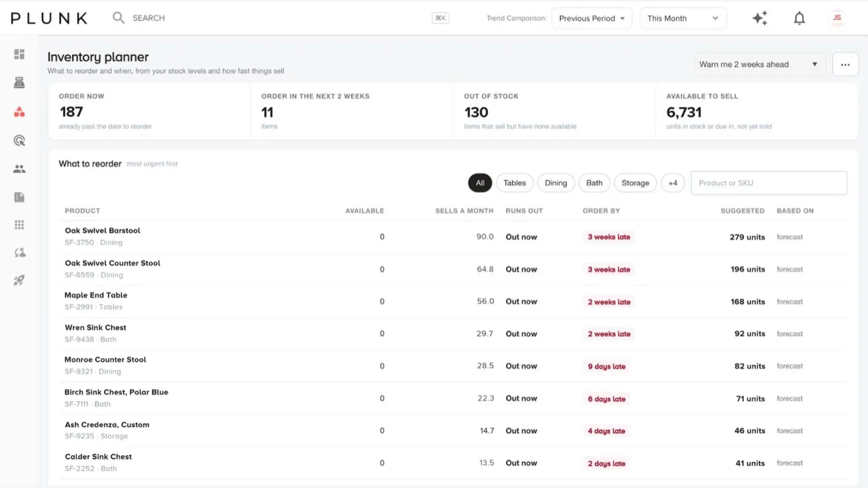Open the document icon in the sidebar

pyautogui.click(x=19, y=197)
